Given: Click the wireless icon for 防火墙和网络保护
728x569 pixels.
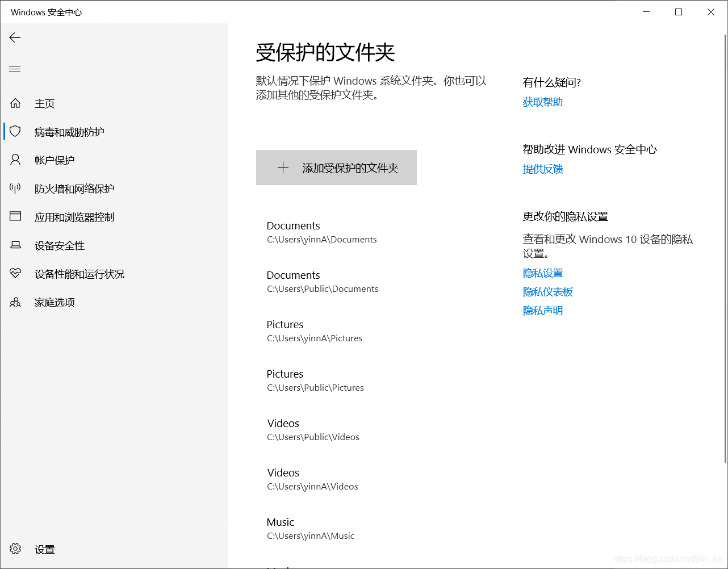Looking at the screenshot, I should point(15,189).
